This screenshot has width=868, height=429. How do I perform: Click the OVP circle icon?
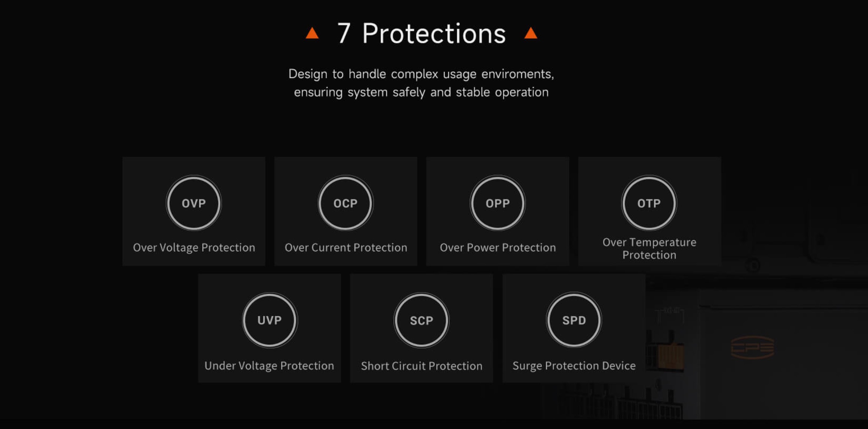tap(194, 203)
